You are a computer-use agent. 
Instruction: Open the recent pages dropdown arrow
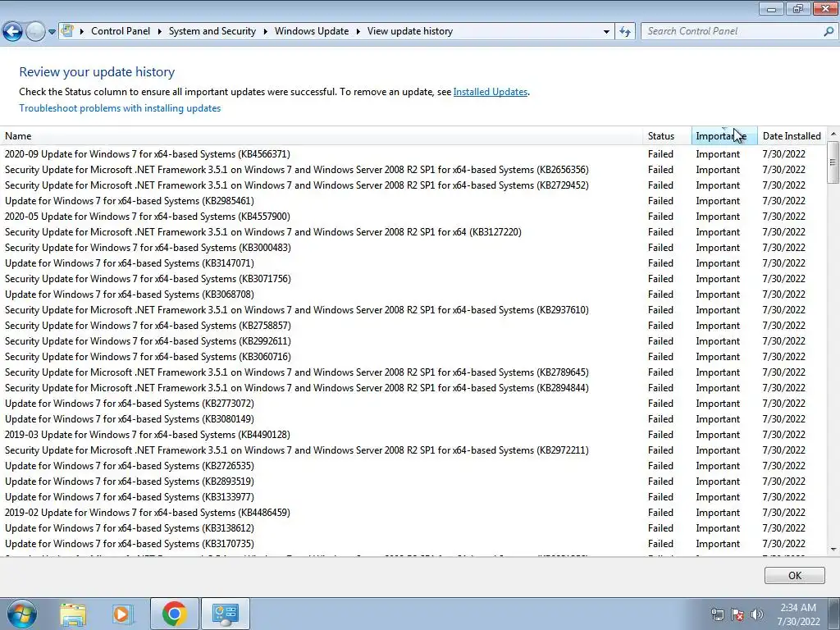pos(52,32)
